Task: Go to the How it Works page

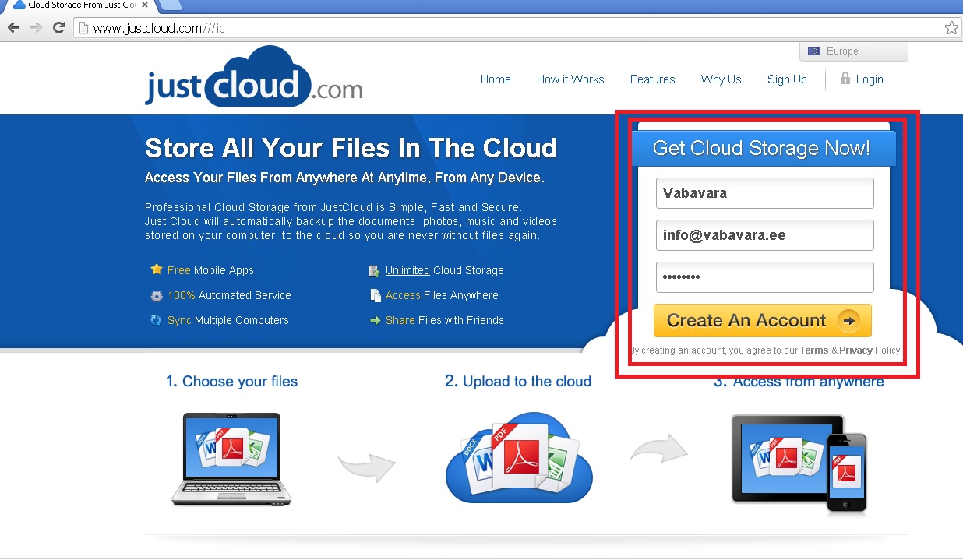Action: [x=570, y=79]
